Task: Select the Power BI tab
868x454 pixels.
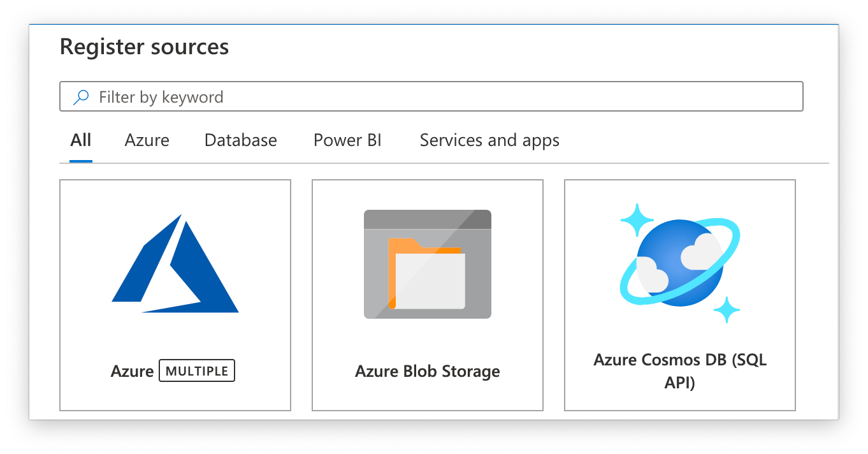Action: 347,140
